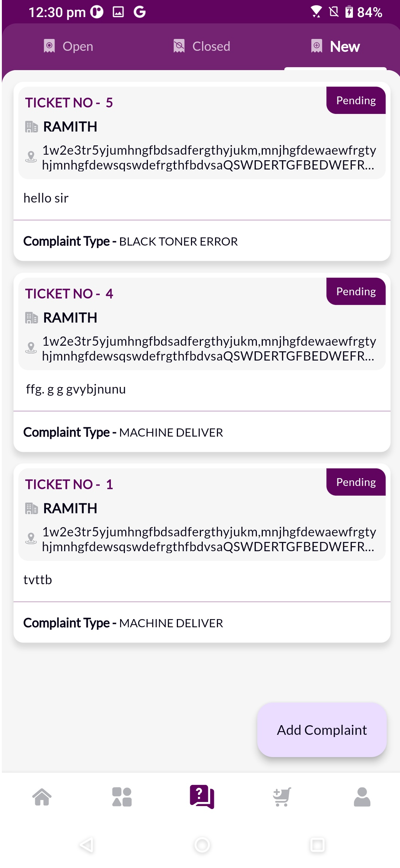Toggle the Pending badge on TICKET NO 1
Screen dimensions: 400x868
click(355, 481)
